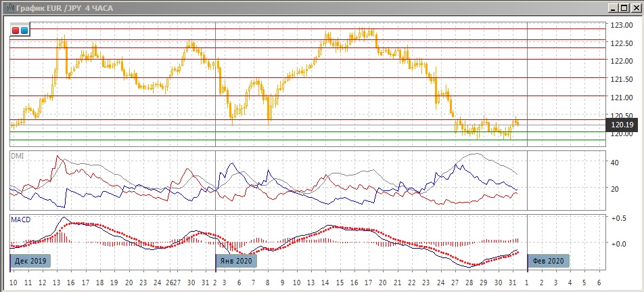Viewport: 644px width, 292px height.
Task: Select the Дек 2019 month marker
Action: pos(32,261)
